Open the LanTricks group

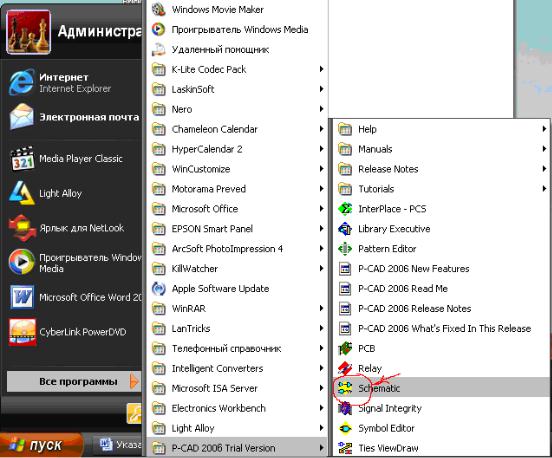pos(238,328)
